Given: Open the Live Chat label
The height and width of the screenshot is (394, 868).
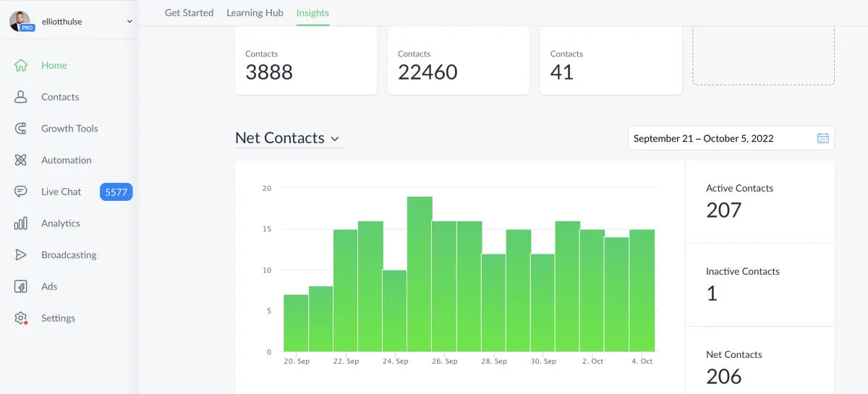Looking at the screenshot, I should click(x=61, y=192).
